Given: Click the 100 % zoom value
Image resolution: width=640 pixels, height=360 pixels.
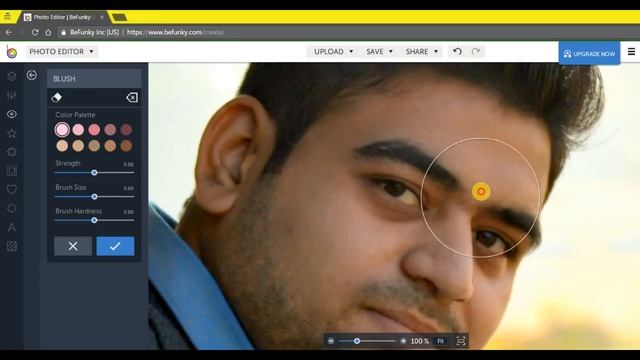Looking at the screenshot, I should pos(420,341).
